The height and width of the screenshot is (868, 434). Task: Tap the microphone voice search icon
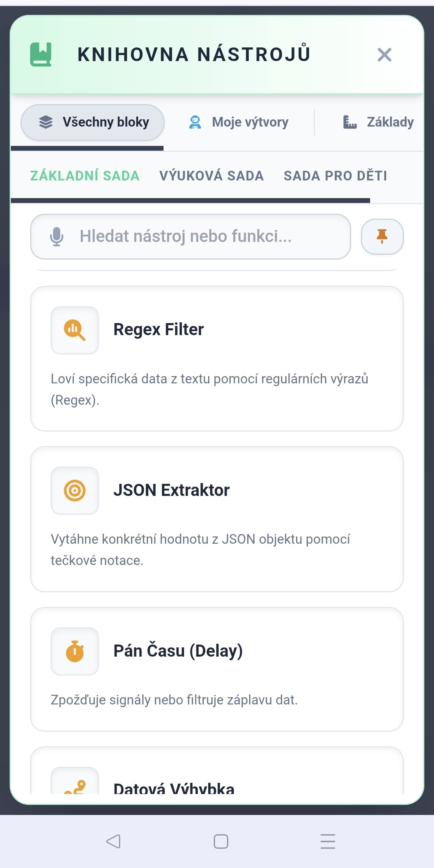pyautogui.click(x=57, y=237)
